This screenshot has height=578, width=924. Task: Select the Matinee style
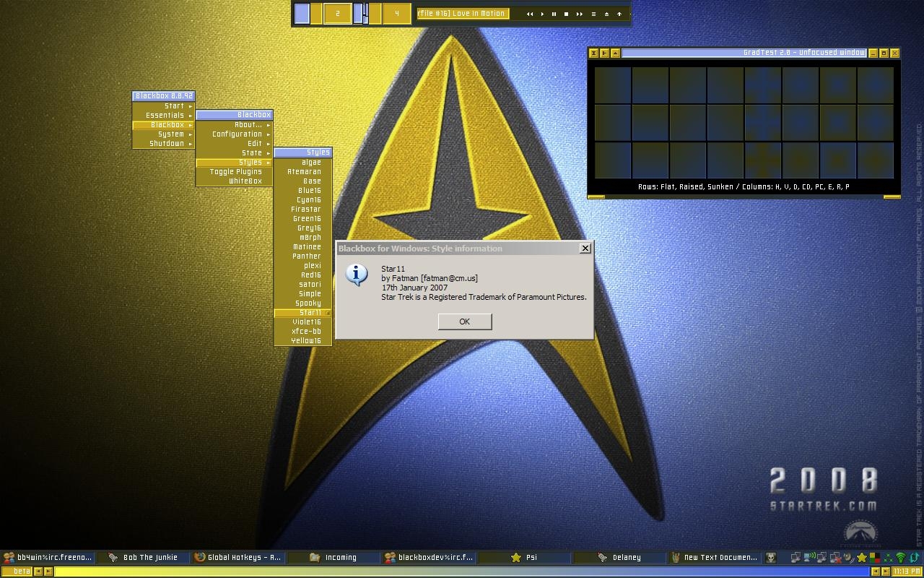point(302,247)
